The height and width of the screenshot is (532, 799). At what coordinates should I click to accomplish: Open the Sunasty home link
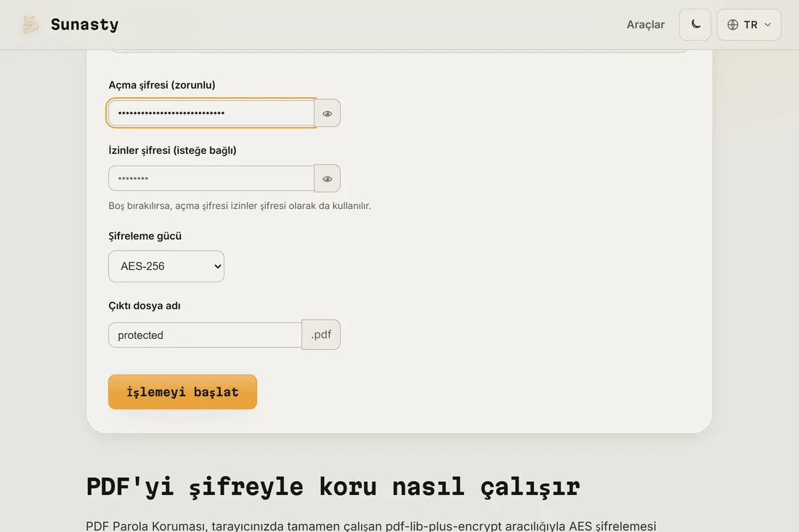(x=70, y=25)
